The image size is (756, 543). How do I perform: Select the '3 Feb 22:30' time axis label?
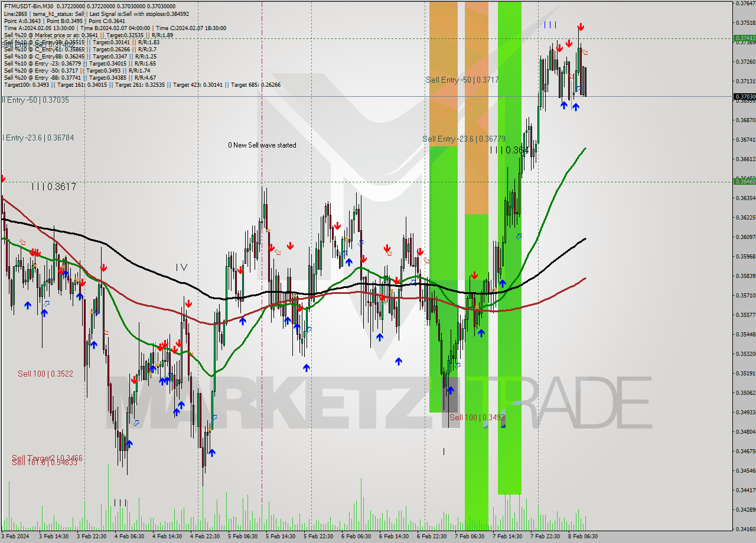click(x=92, y=537)
